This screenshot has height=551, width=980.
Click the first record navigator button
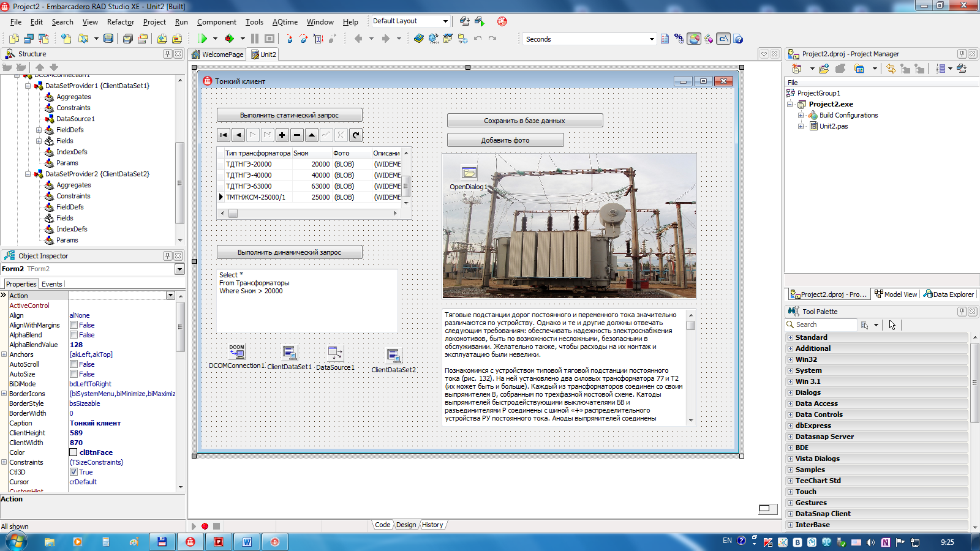tap(224, 135)
